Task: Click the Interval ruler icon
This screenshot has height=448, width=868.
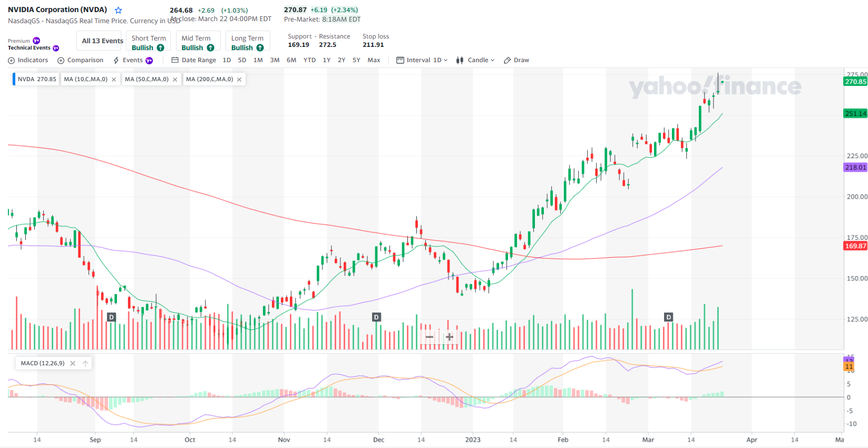Action: (x=400, y=60)
